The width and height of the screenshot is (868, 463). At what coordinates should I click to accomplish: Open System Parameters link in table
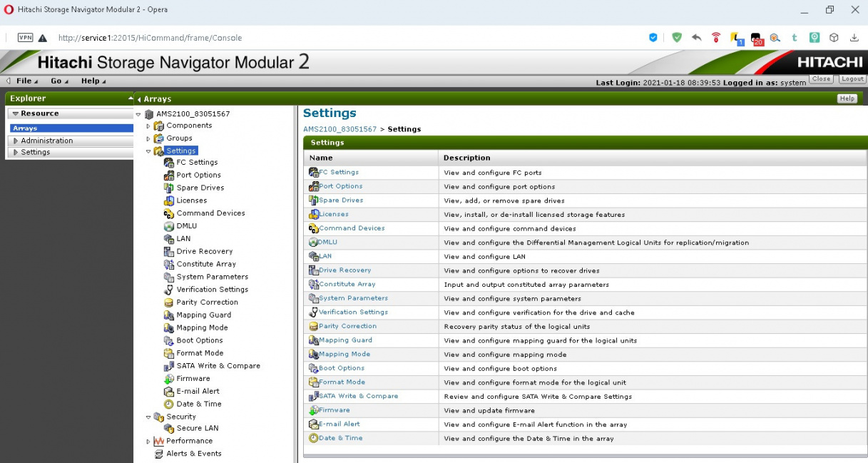click(354, 298)
